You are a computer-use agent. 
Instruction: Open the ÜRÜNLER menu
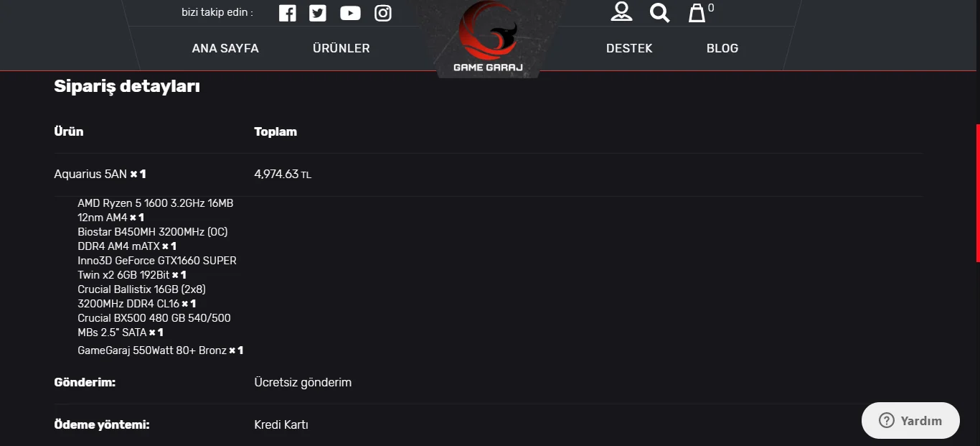pos(341,48)
